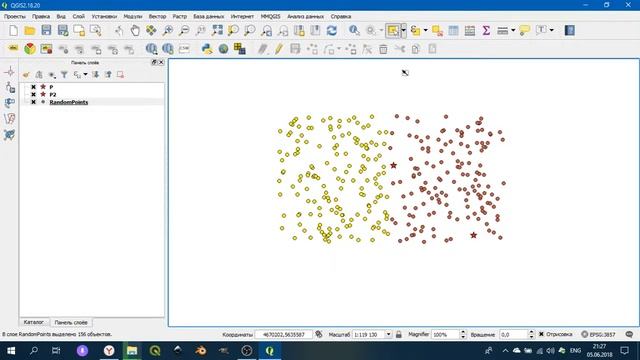The height and width of the screenshot is (360, 640).
Task: Filter the legend by map content
Action: (x=64, y=75)
